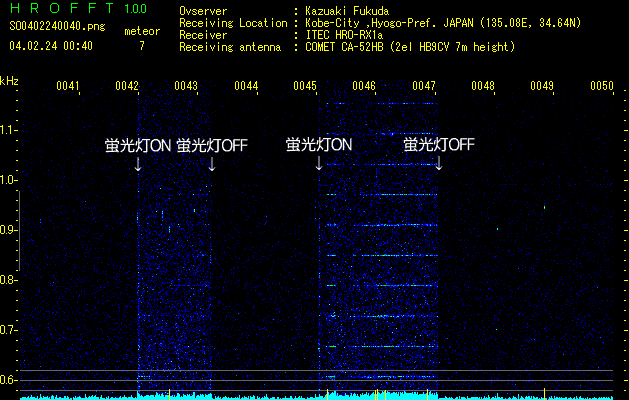
Task: Click the COMET CA-52HB antenna description
Action: tap(410, 46)
